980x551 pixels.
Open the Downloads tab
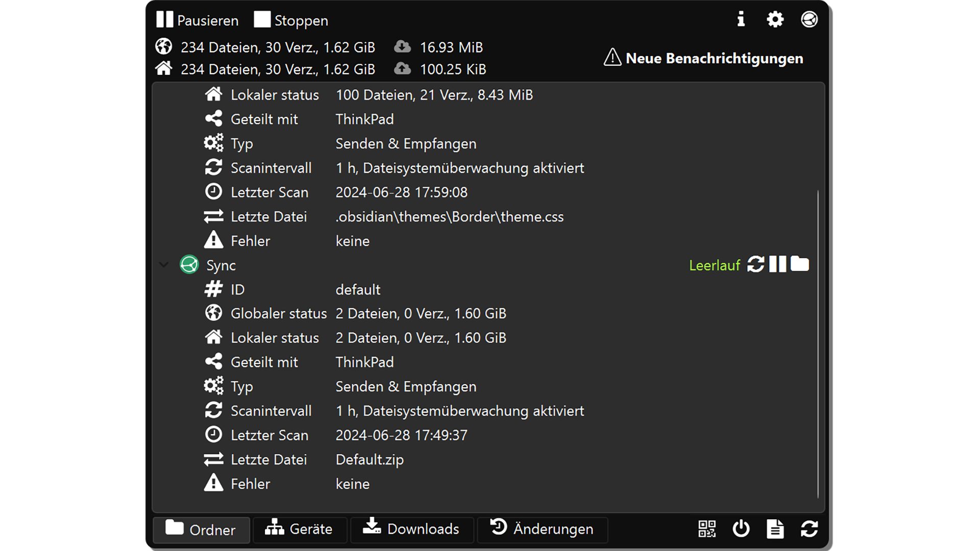(x=411, y=529)
